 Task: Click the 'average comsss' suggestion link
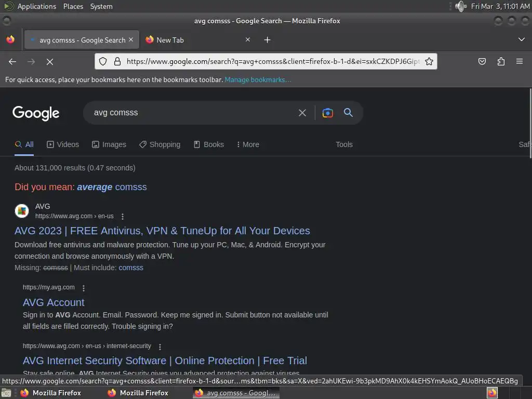pos(112,187)
